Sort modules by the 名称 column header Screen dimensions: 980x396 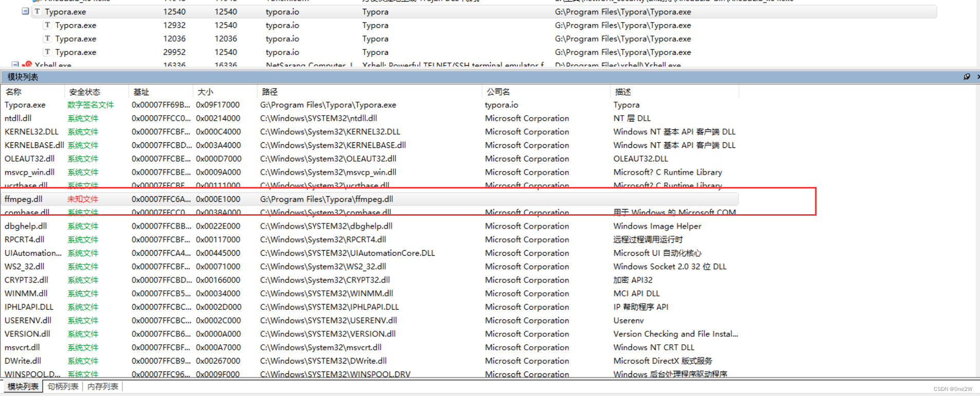click(x=33, y=92)
